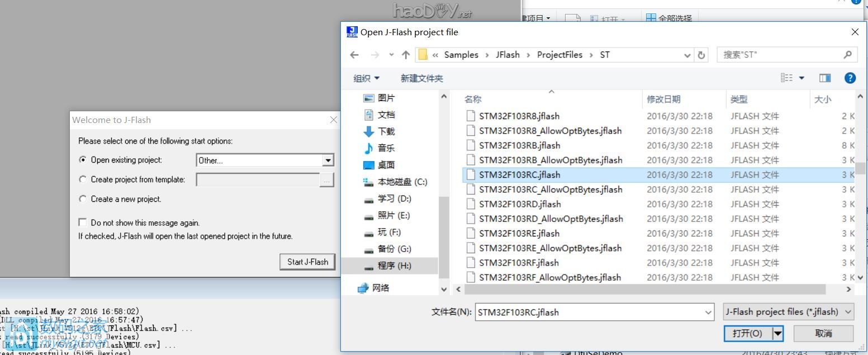
Task: Click the Back arrow in file dialog
Action: [x=354, y=55]
